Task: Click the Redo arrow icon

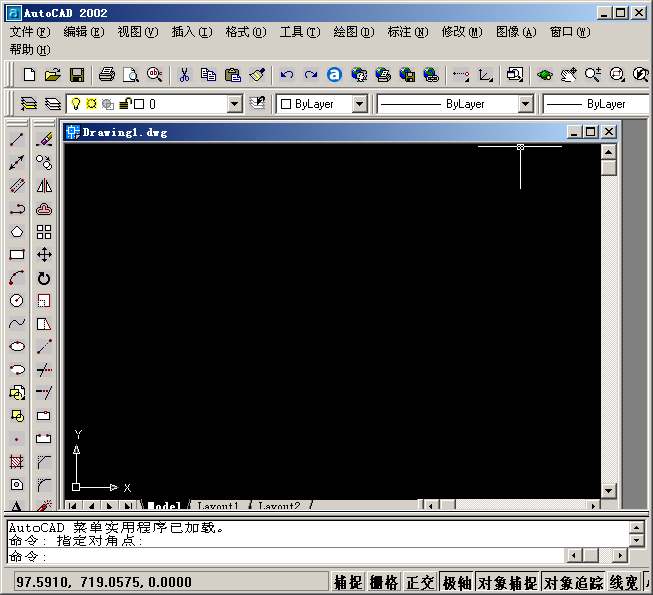Action: 311,75
